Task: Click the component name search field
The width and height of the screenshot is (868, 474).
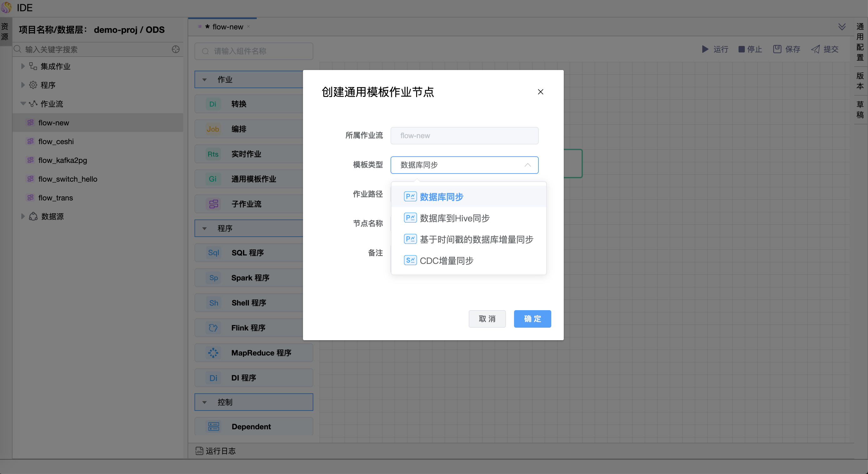Action: point(254,51)
